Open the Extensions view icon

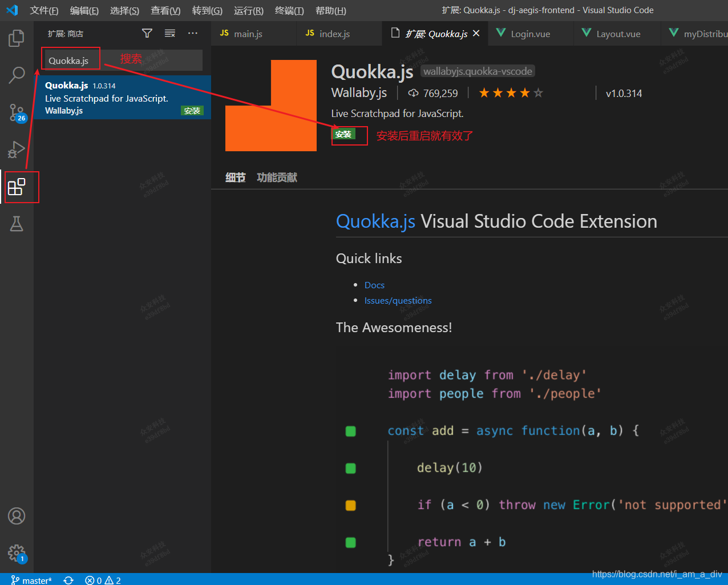(x=17, y=187)
